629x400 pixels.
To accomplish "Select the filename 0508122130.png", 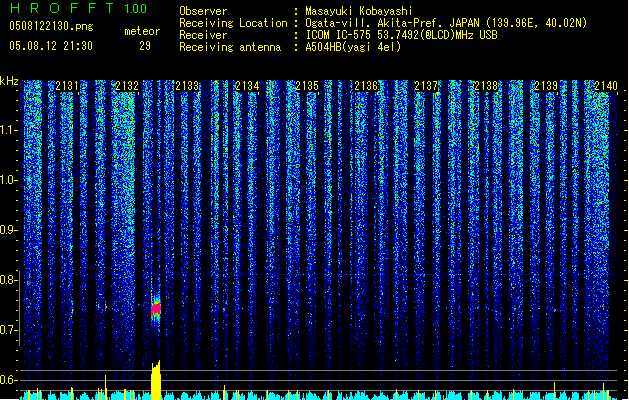I will pos(51,26).
